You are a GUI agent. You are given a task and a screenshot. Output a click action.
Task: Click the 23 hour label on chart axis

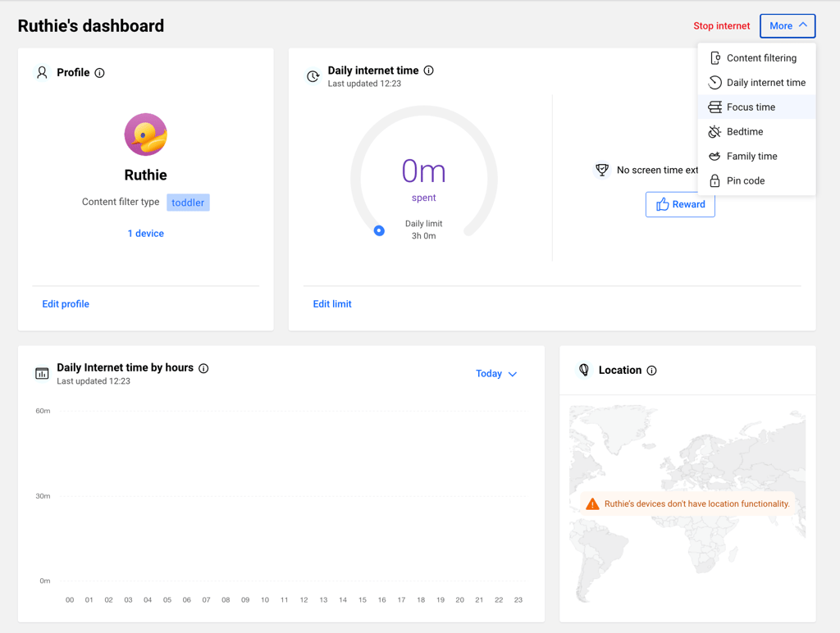click(x=518, y=600)
